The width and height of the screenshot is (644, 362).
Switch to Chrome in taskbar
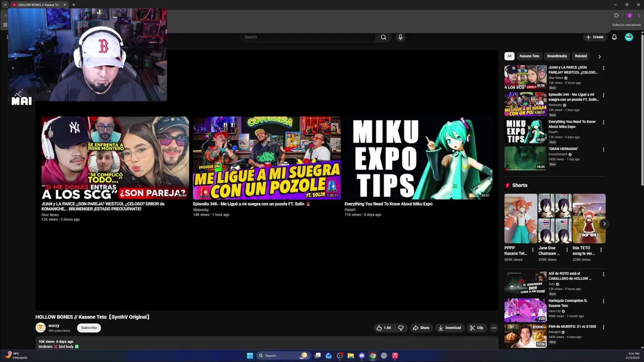tap(373, 355)
